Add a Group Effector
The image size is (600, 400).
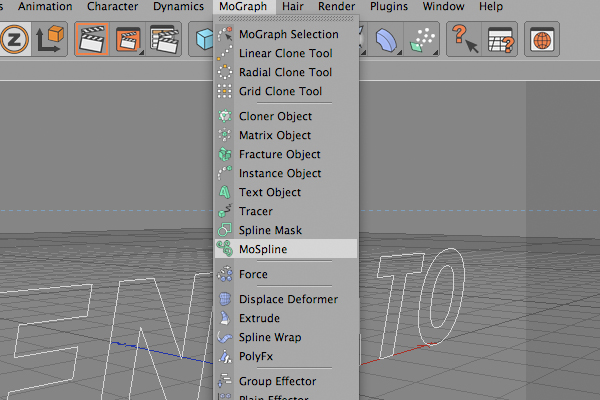click(x=286, y=381)
